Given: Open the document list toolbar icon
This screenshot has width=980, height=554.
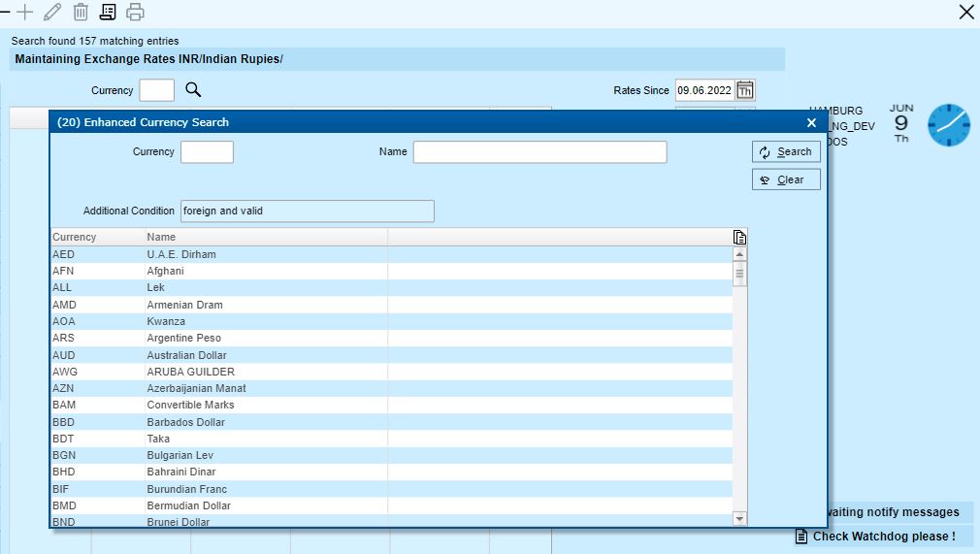Looking at the screenshot, I should pos(108,12).
